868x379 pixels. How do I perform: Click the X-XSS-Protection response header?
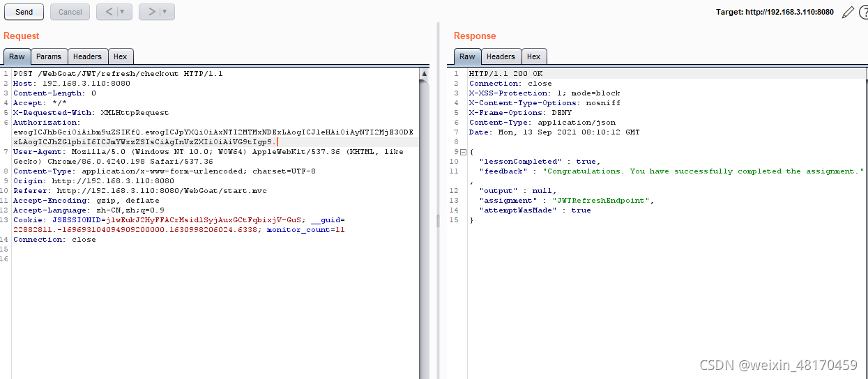pyautogui.click(x=545, y=93)
